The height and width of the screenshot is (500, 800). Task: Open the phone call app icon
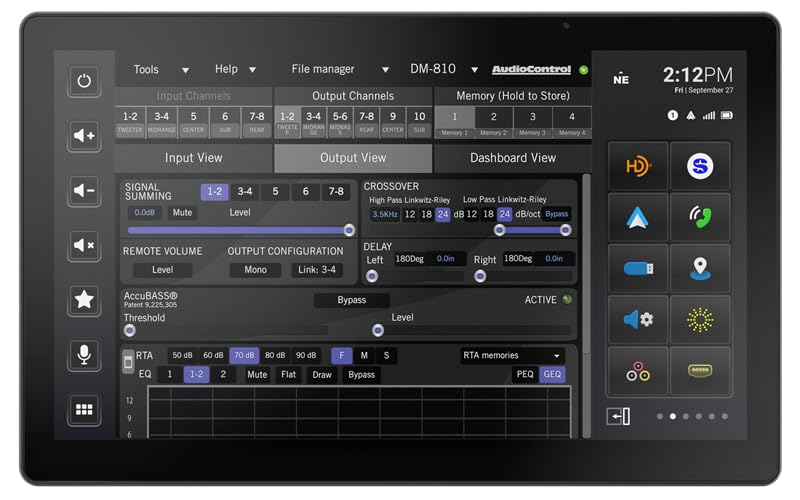click(x=700, y=218)
